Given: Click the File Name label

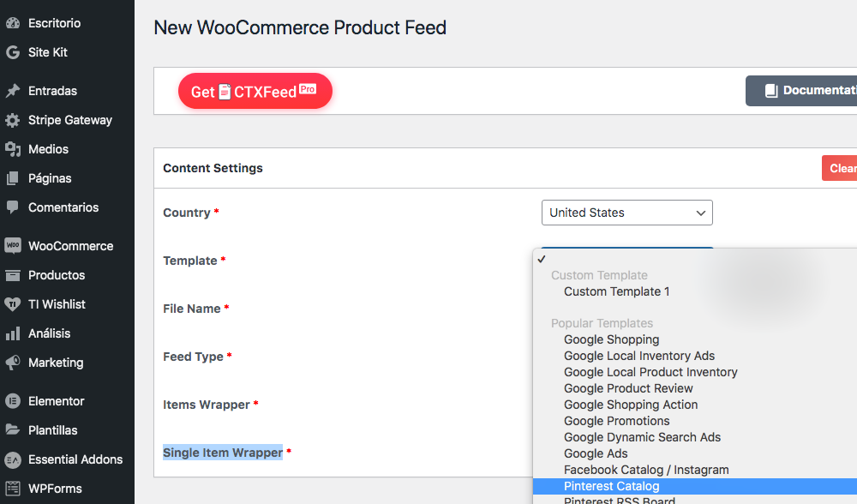Looking at the screenshot, I should click(192, 309).
